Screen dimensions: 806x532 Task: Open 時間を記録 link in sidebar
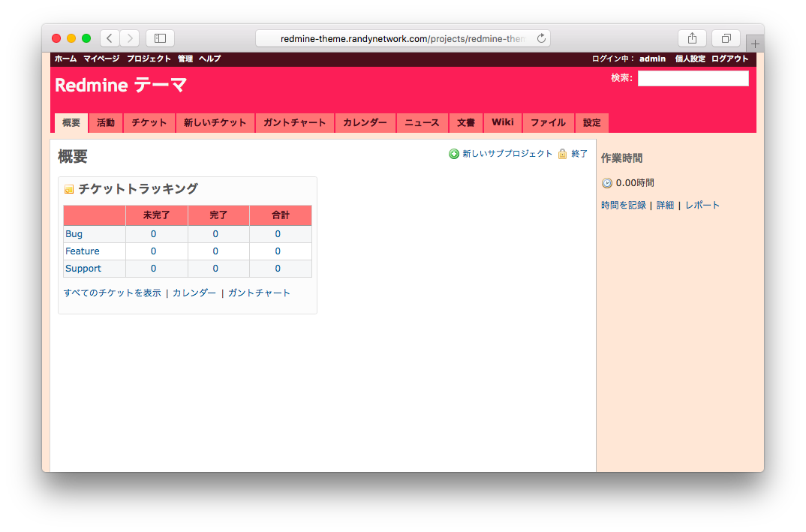click(x=623, y=206)
